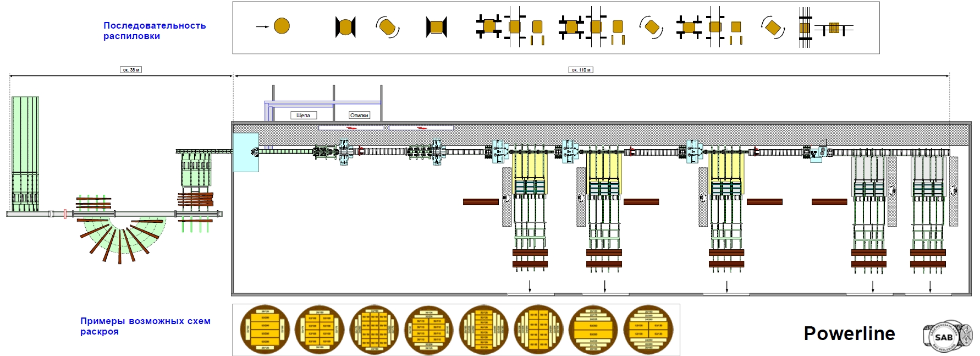Click the last rotation icon in sawing sequence
The image size is (980, 356).
click(x=773, y=27)
